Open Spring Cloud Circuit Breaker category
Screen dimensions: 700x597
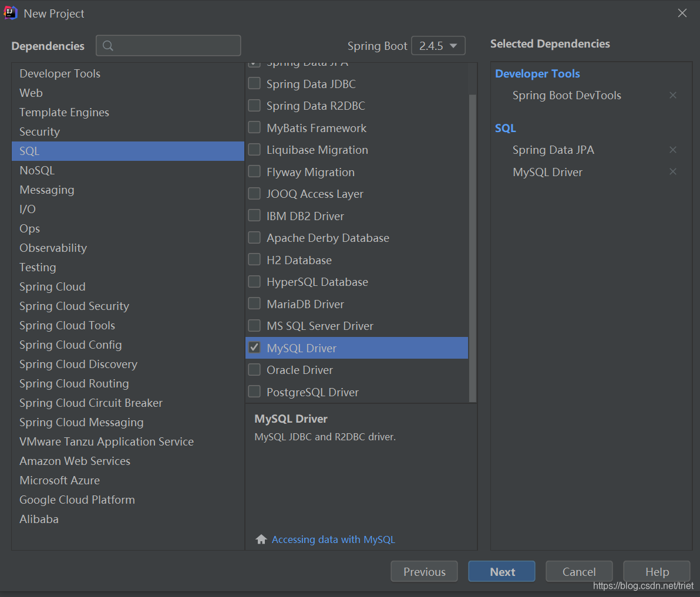click(x=127, y=403)
